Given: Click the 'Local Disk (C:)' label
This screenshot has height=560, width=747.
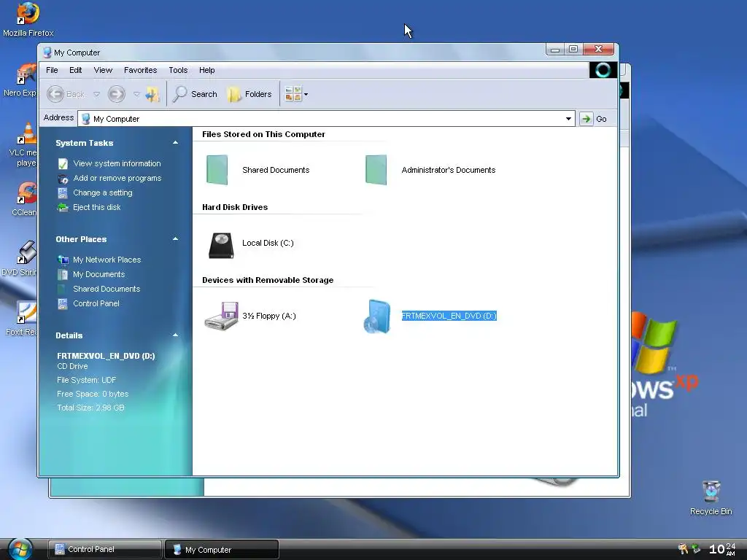Looking at the screenshot, I should tap(268, 243).
